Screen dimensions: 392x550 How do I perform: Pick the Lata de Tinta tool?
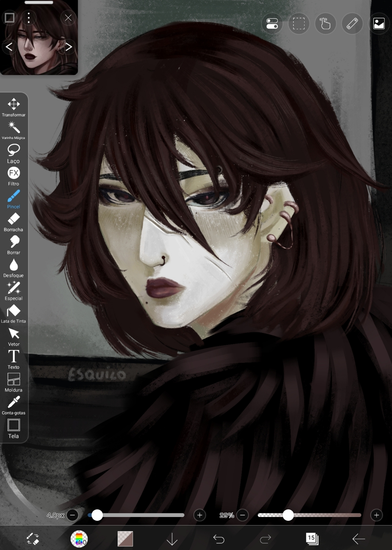[x=13, y=313]
